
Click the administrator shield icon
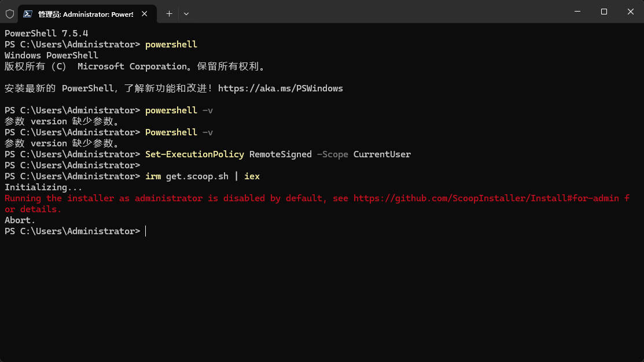[9, 13]
